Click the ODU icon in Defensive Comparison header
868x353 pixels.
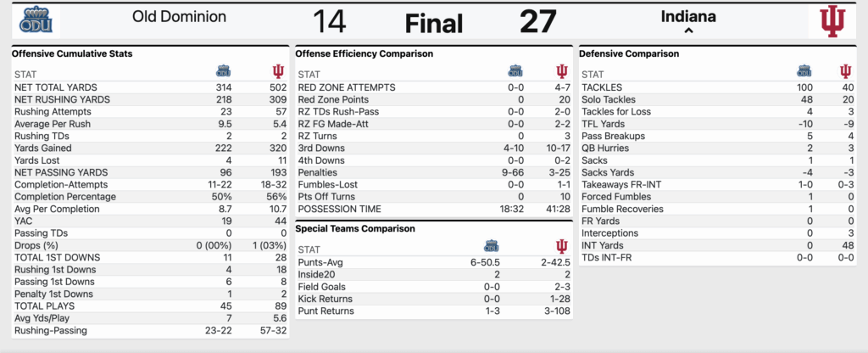pos(804,71)
